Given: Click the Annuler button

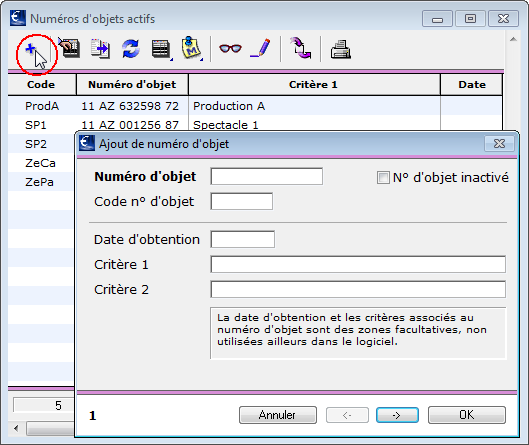Looking at the screenshot, I should click(278, 415).
